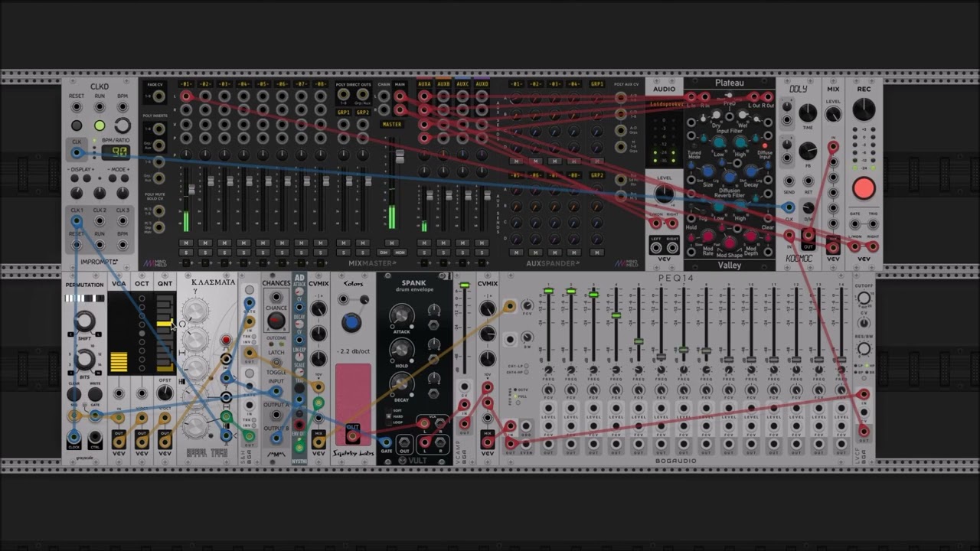The height and width of the screenshot is (551, 980).
Task: Click the Plateau Decay knob
Action: [x=751, y=171]
